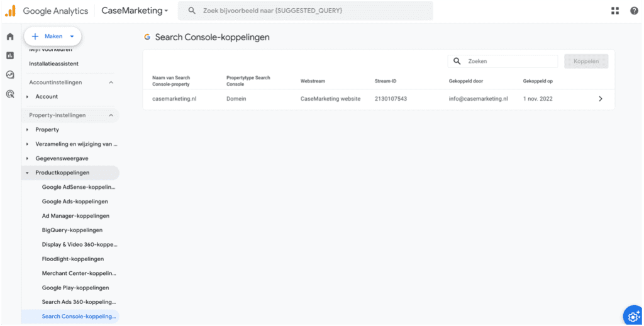Screen dimensions: 644x326
Task: Open Google Play-koppelingen
Action: (x=75, y=288)
